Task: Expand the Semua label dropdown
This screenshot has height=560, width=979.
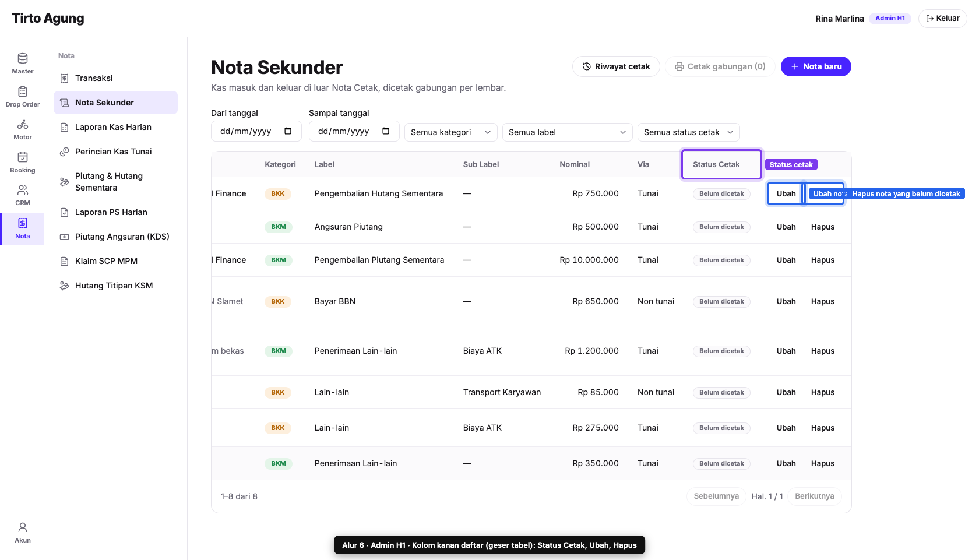Action: [568, 132]
